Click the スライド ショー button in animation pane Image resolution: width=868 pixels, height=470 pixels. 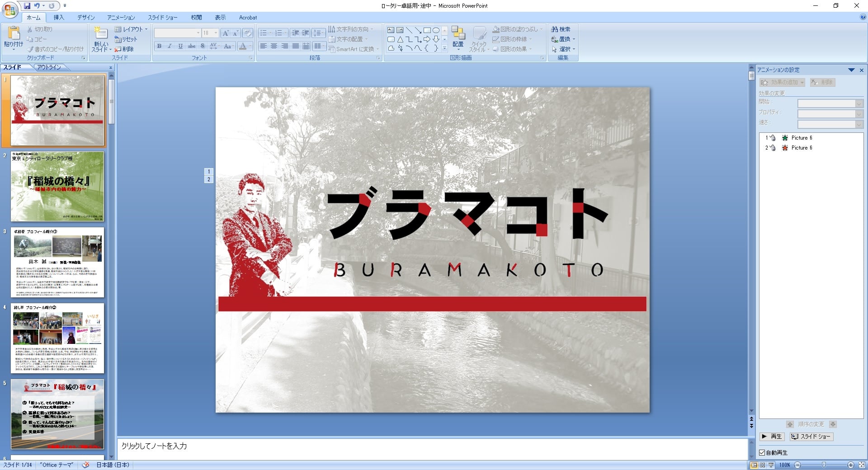[811, 437]
